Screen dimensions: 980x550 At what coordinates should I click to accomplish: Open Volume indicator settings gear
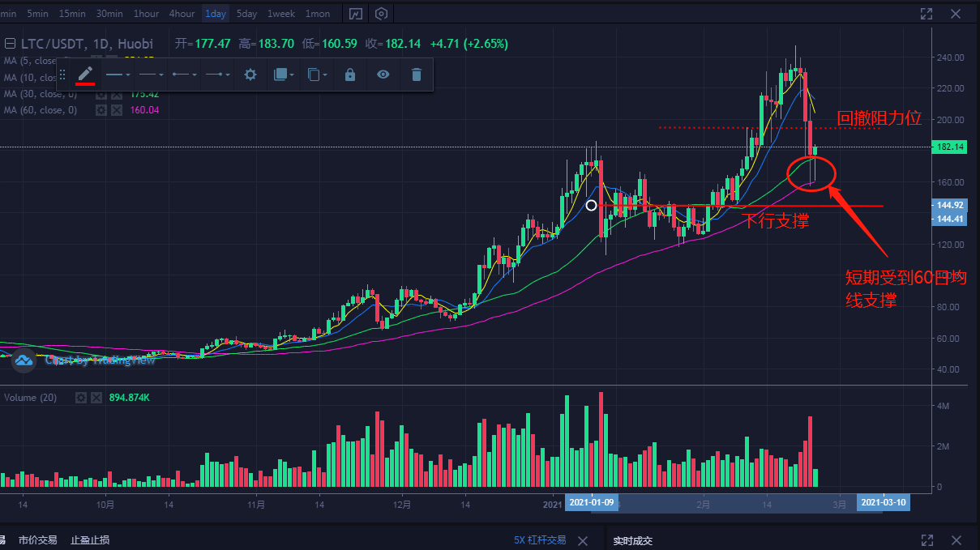pos(81,398)
